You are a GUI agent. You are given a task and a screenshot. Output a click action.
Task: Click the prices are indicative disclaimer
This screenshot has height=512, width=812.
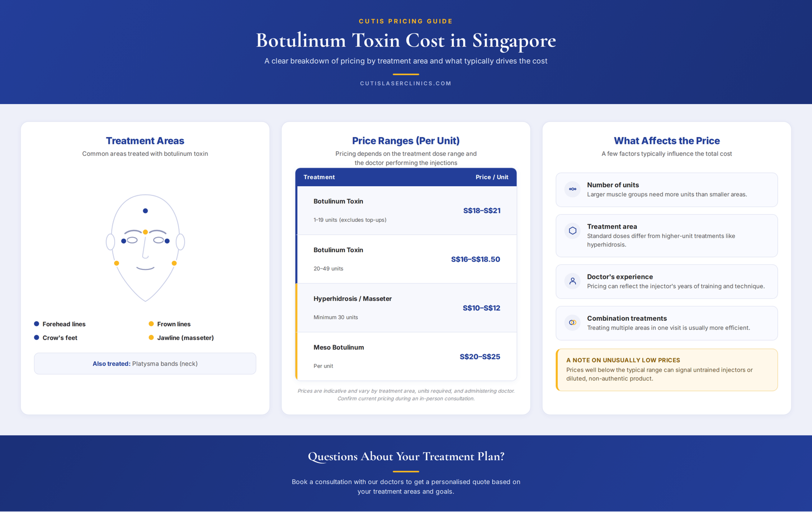coord(406,395)
